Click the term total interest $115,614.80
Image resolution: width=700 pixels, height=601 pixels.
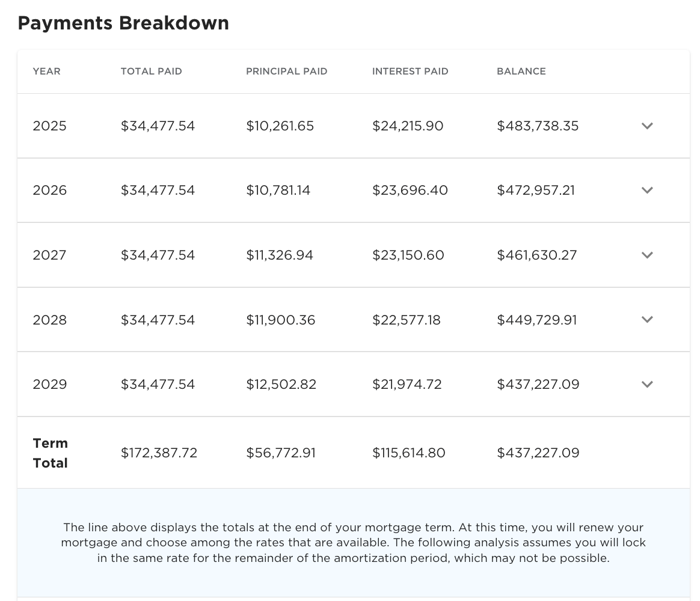pyautogui.click(x=409, y=453)
